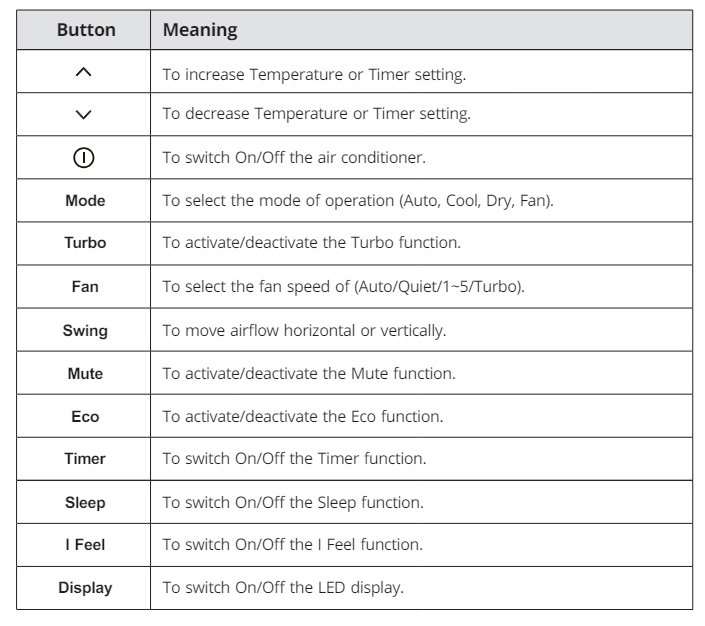The image size is (705, 626).
Task: Click the Timer button label
Action: point(84,459)
